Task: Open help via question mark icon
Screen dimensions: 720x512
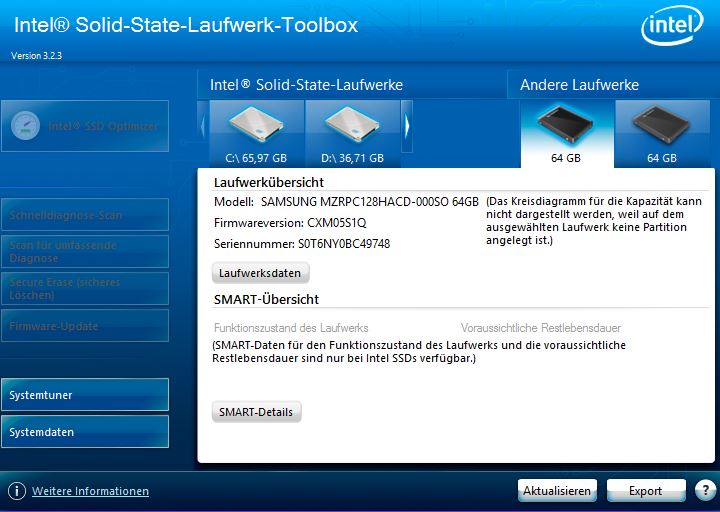Action: tap(705, 490)
